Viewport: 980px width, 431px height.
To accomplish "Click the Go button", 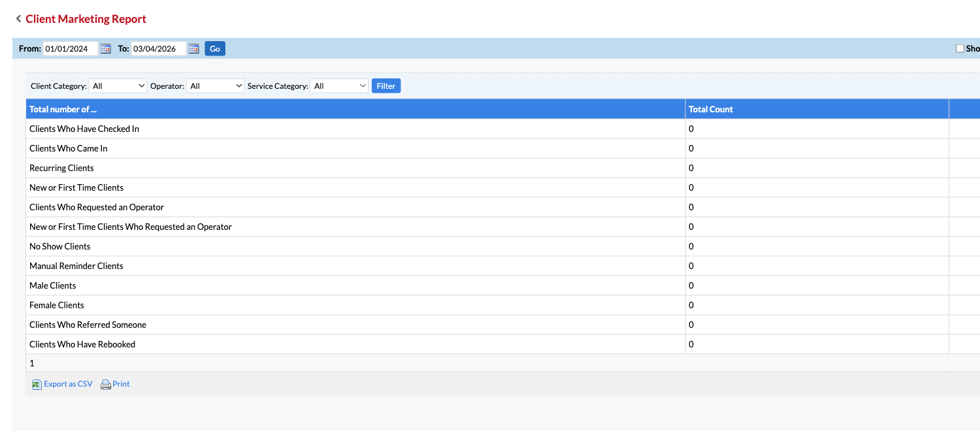I will point(214,48).
